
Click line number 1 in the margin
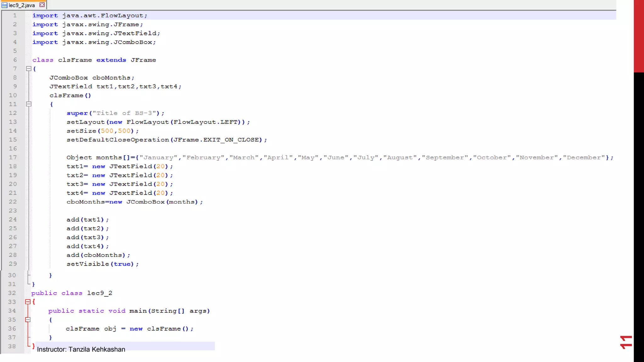pos(14,15)
